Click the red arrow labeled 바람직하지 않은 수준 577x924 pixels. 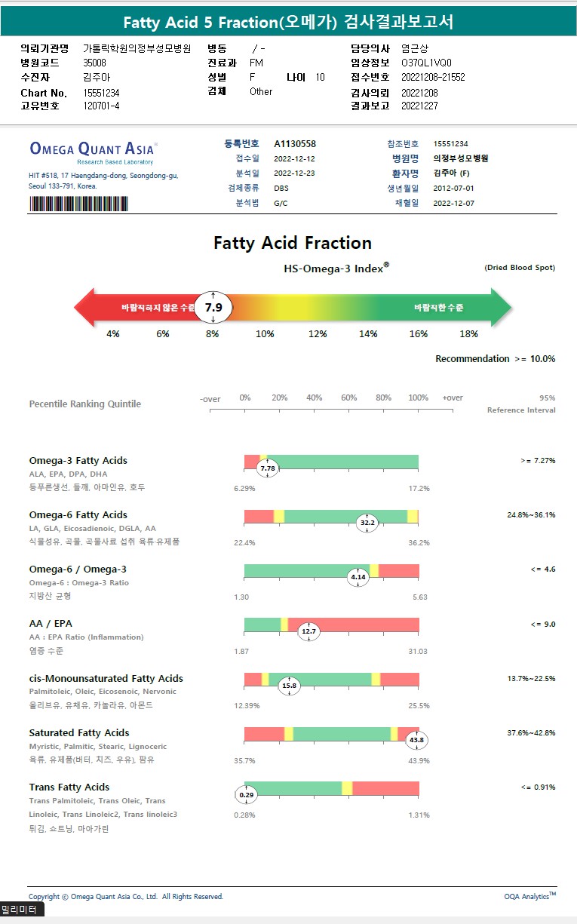coord(136,308)
